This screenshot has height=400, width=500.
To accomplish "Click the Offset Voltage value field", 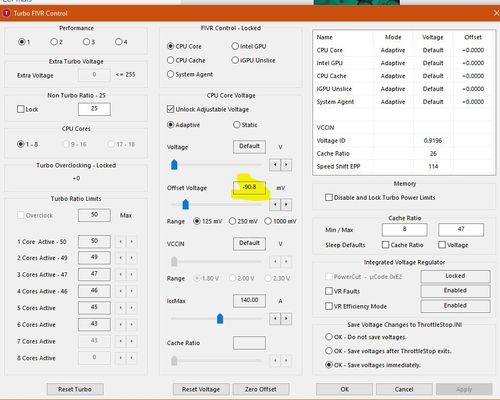I will tap(249, 187).
